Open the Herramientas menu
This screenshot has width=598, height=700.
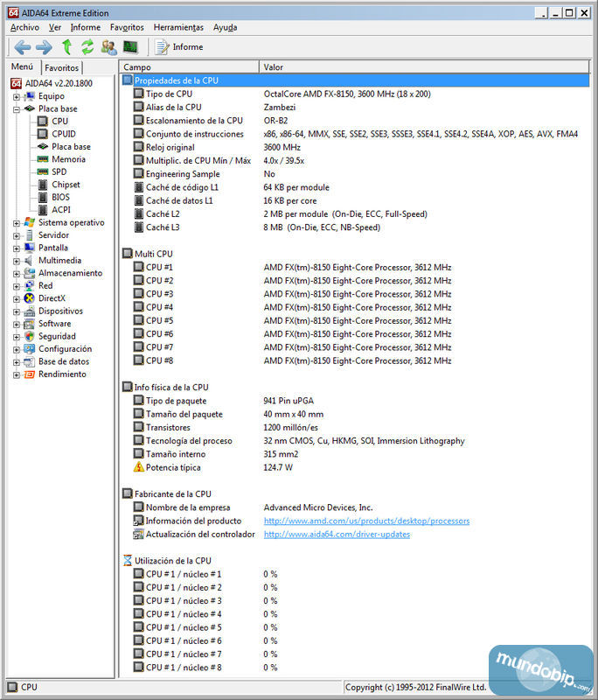178,27
